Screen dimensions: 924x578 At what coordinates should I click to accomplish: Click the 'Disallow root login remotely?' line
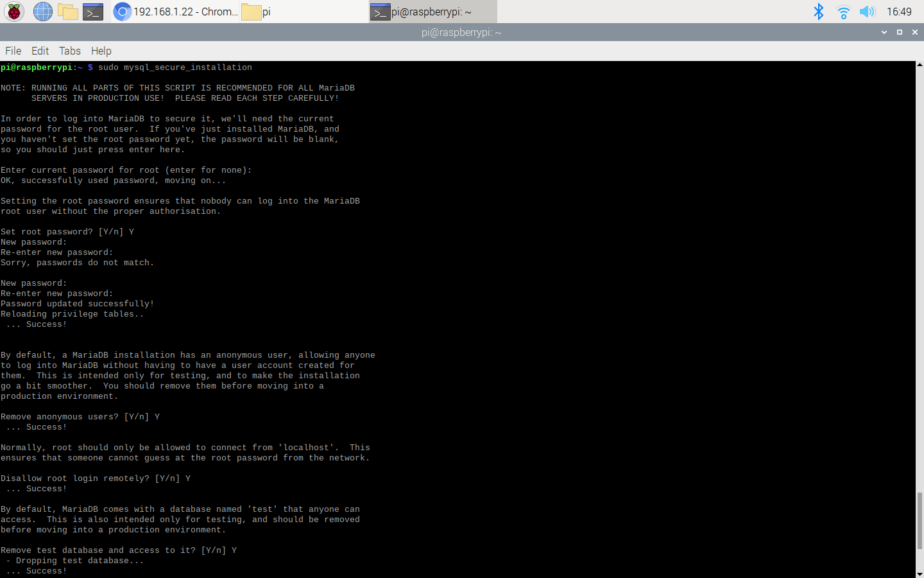tap(96, 478)
